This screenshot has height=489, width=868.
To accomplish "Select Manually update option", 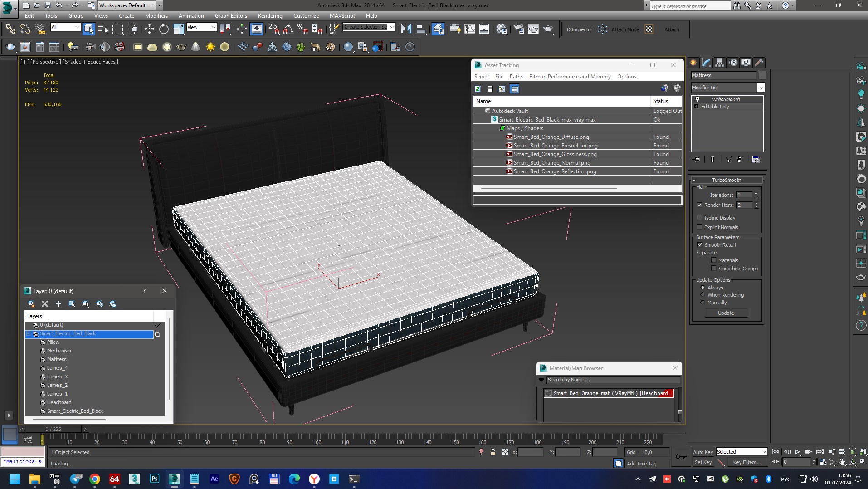I will click(703, 303).
